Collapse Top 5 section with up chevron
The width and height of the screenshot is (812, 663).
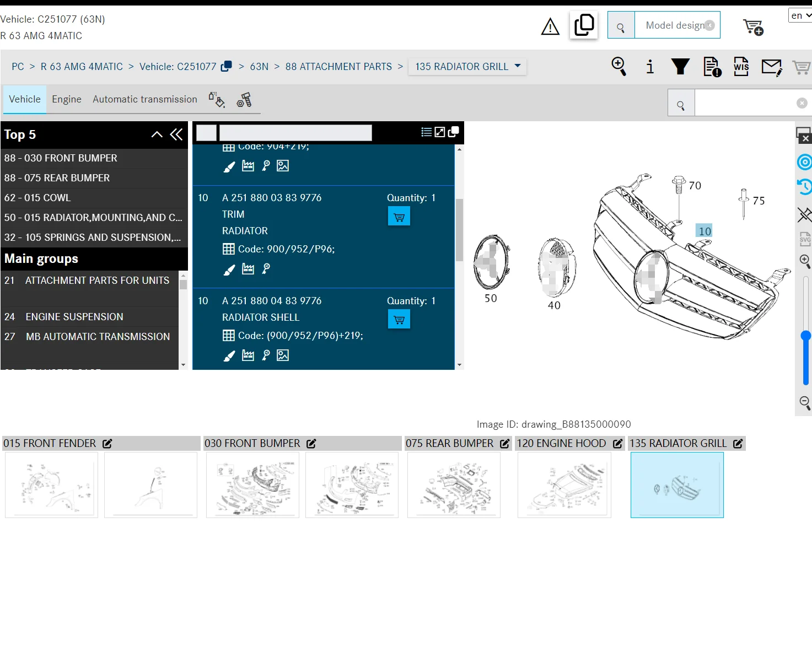[157, 134]
